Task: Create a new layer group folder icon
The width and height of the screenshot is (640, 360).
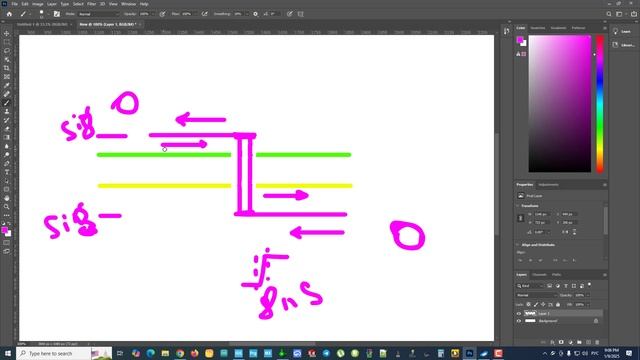Action: pyautogui.click(x=579, y=342)
